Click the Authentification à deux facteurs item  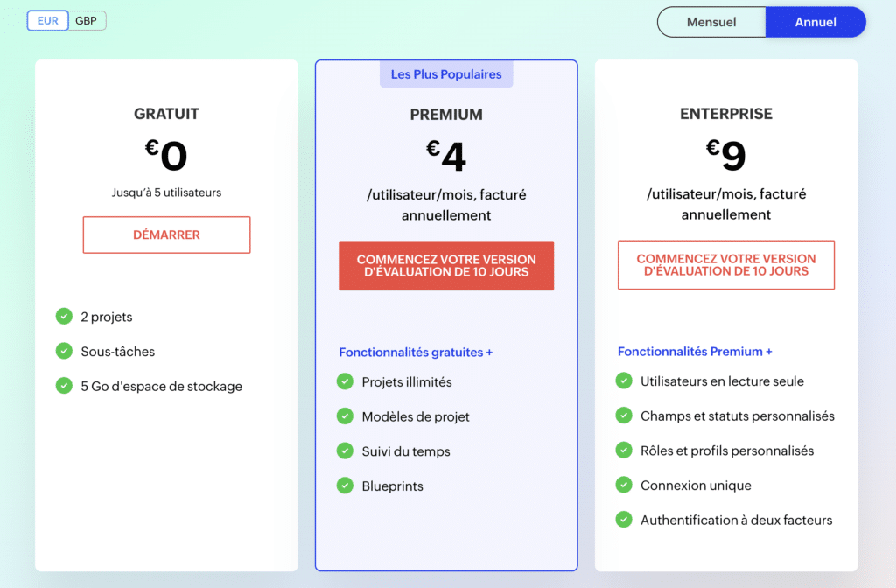click(x=736, y=520)
